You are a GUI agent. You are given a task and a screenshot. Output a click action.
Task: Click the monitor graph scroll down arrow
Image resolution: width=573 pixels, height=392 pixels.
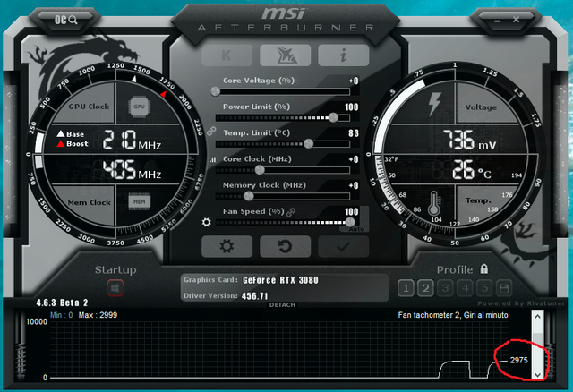(x=537, y=375)
